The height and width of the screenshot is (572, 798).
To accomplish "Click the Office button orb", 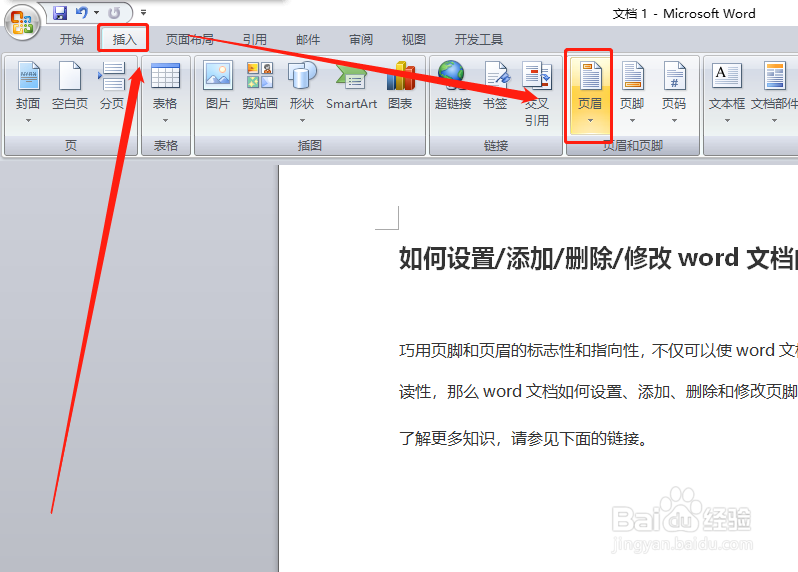I will point(22,22).
